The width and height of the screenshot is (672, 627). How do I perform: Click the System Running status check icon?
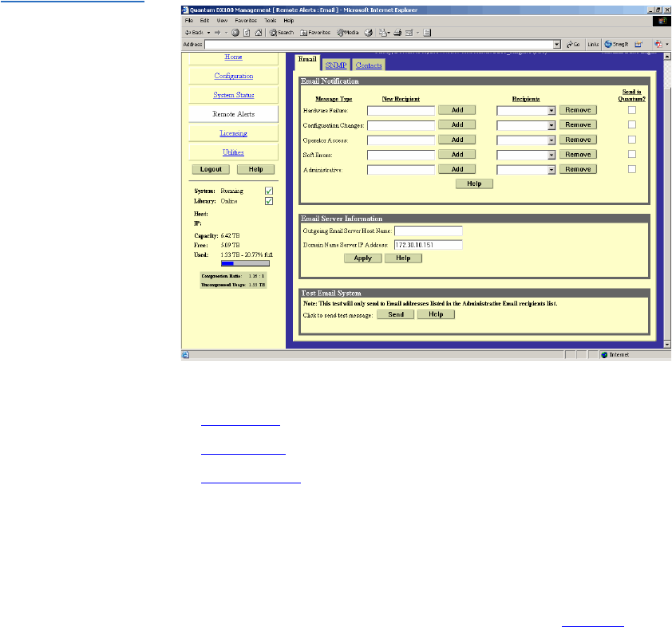[269, 191]
